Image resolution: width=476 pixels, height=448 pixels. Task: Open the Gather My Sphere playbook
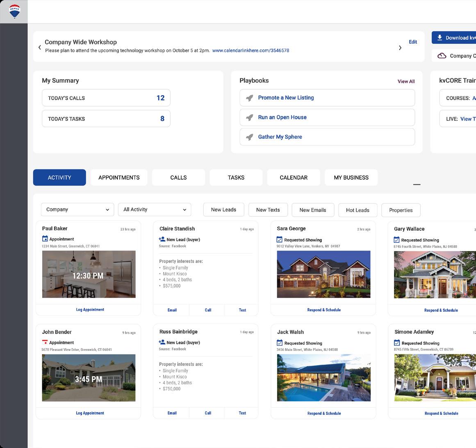tap(327, 137)
